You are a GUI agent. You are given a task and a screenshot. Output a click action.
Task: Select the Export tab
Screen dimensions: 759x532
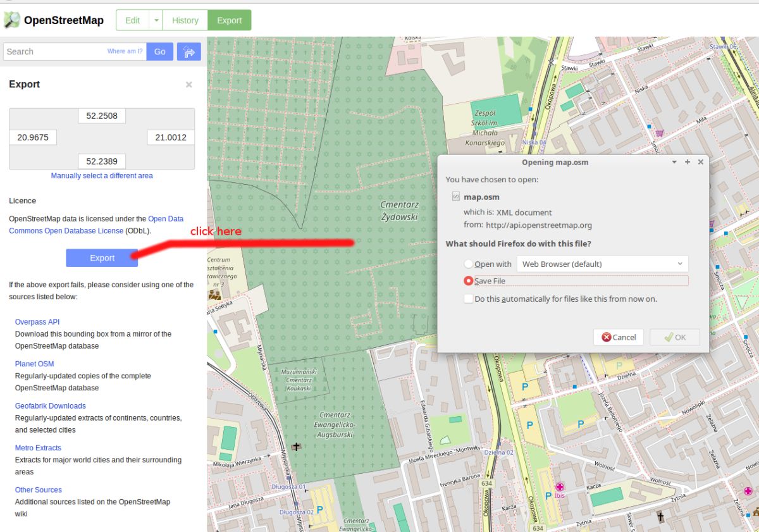[x=230, y=20]
